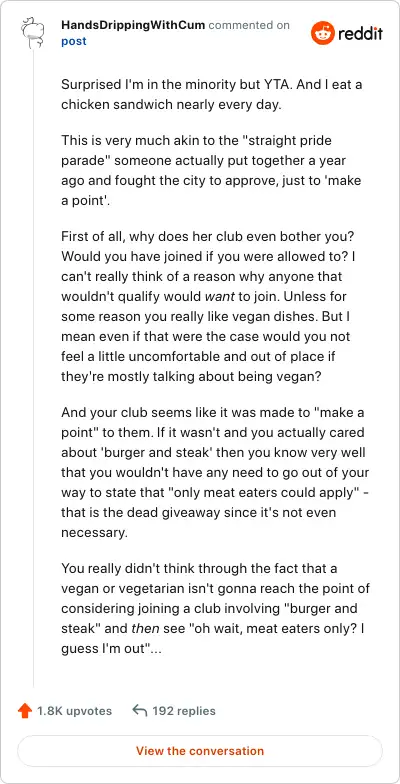Click the "YTA" text in the first line
400x784 pixels.
click(x=283, y=84)
